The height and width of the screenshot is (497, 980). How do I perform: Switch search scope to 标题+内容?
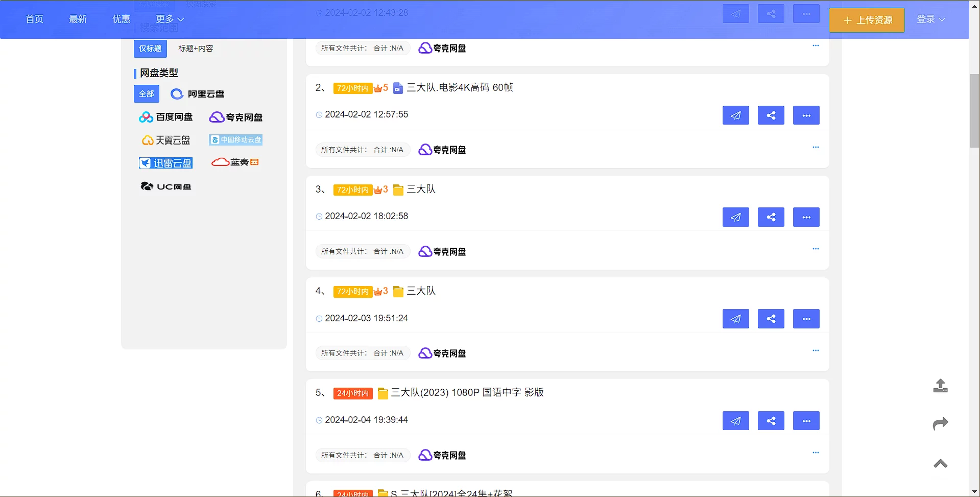[x=196, y=49]
